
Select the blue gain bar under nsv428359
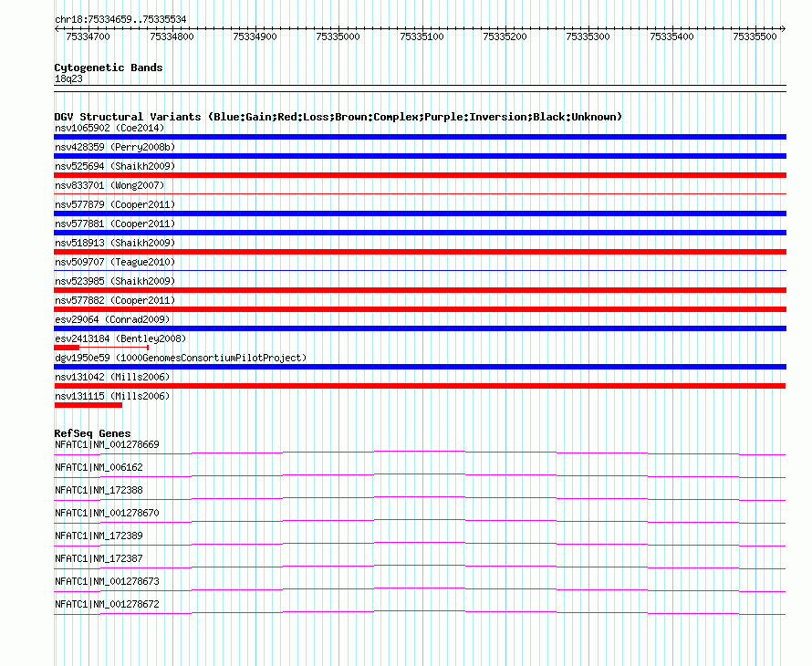(420, 156)
